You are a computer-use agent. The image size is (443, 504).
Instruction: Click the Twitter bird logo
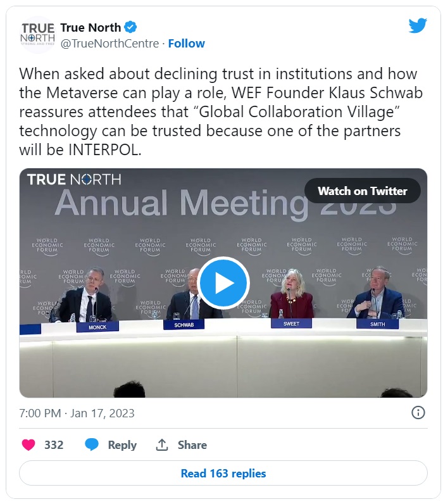tap(418, 26)
